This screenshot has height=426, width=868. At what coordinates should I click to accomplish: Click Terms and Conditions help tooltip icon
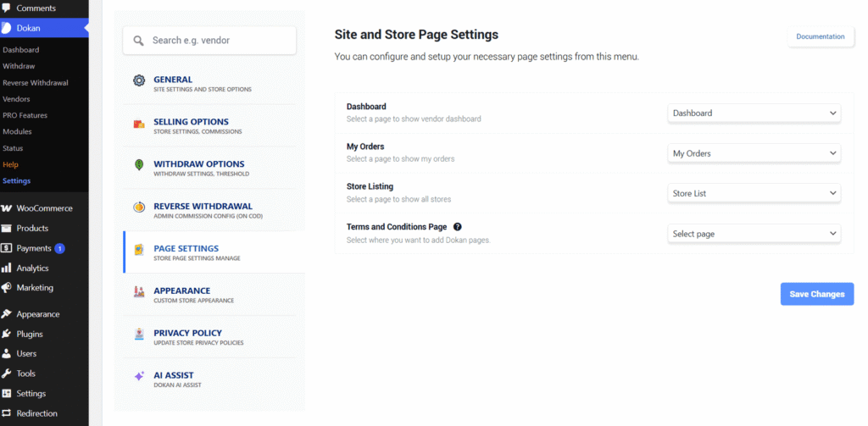point(458,227)
